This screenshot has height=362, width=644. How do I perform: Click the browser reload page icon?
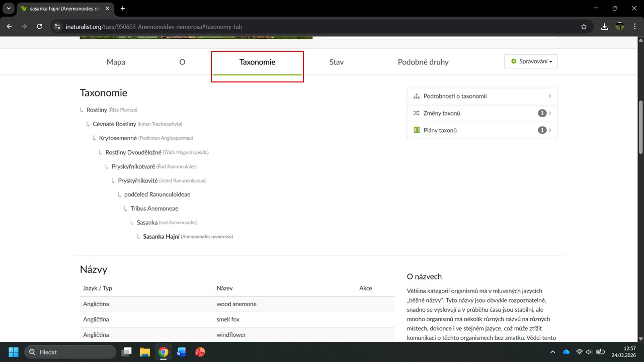[39, 27]
